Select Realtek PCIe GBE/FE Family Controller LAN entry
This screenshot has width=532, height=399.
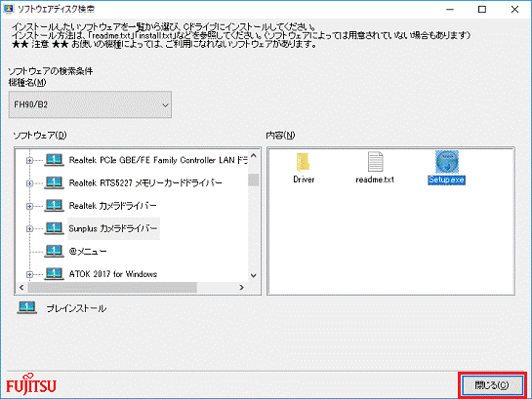(x=158, y=160)
